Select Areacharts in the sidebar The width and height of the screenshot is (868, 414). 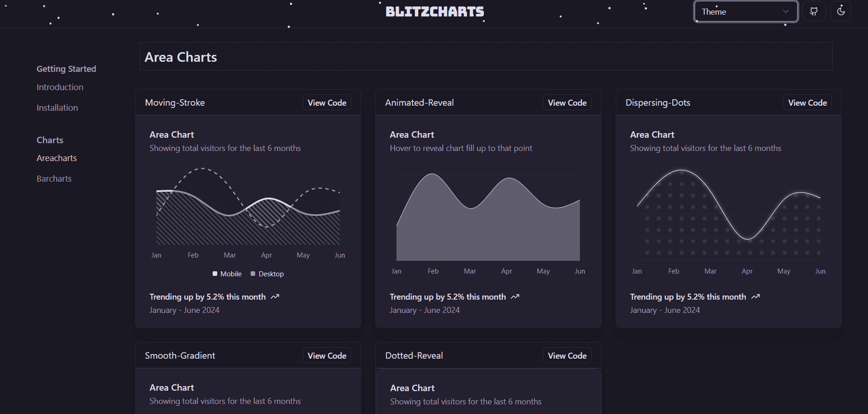[x=56, y=158]
